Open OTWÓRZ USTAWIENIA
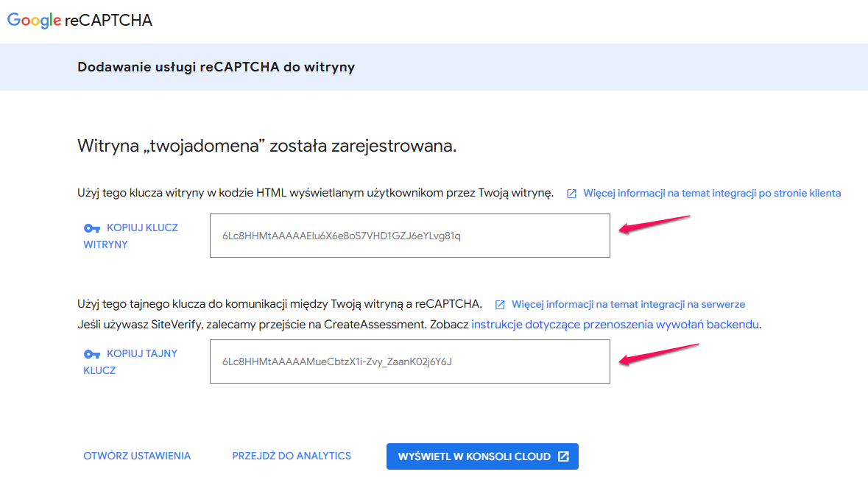 (x=137, y=456)
